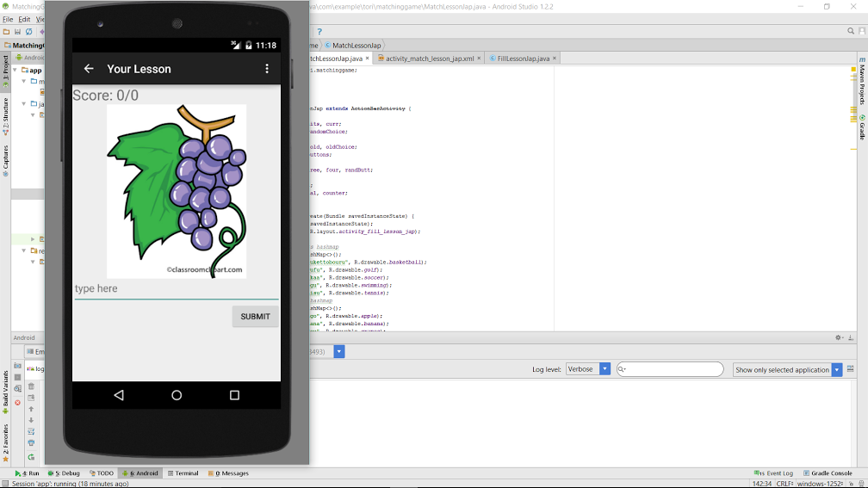
Task: Open the Log level Verbose dropdown
Action: coord(588,369)
